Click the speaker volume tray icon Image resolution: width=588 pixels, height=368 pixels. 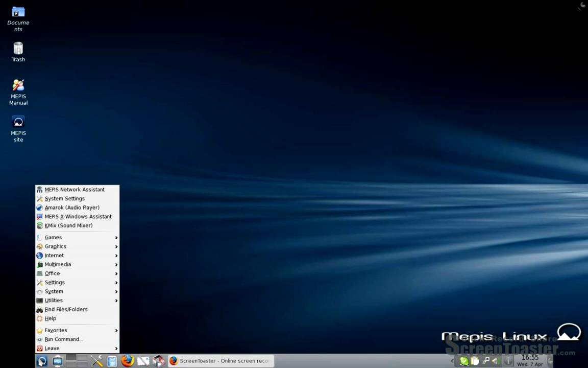tap(496, 361)
